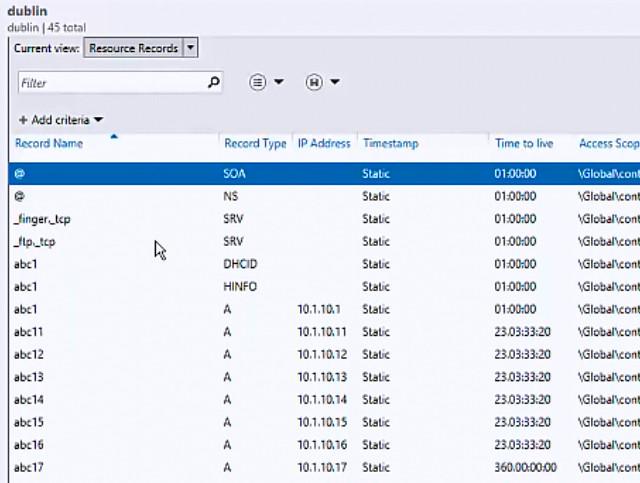Select the abc1 DHCID record

[x=324, y=264]
